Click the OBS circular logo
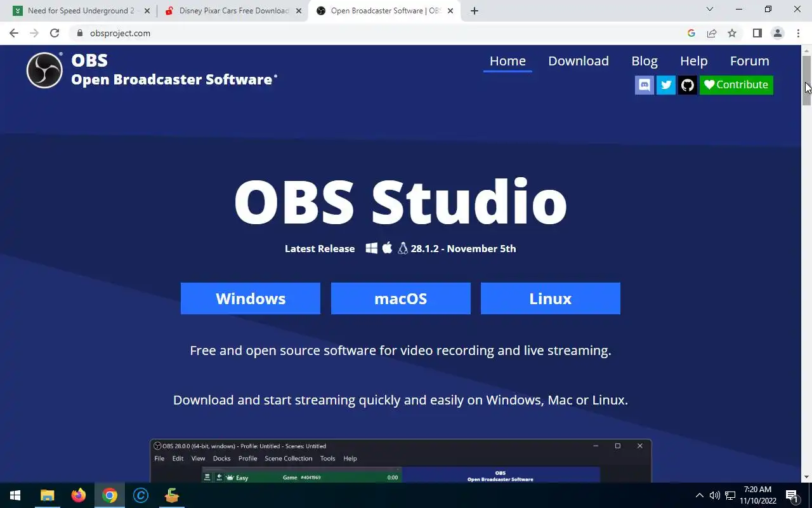This screenshot has height=508, width=812. [44, 70]
